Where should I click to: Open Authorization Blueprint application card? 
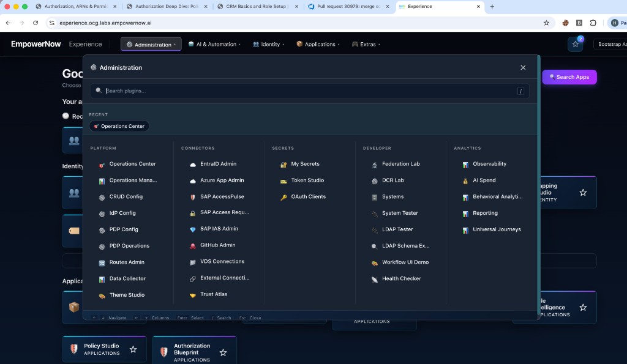click(194, 351)
